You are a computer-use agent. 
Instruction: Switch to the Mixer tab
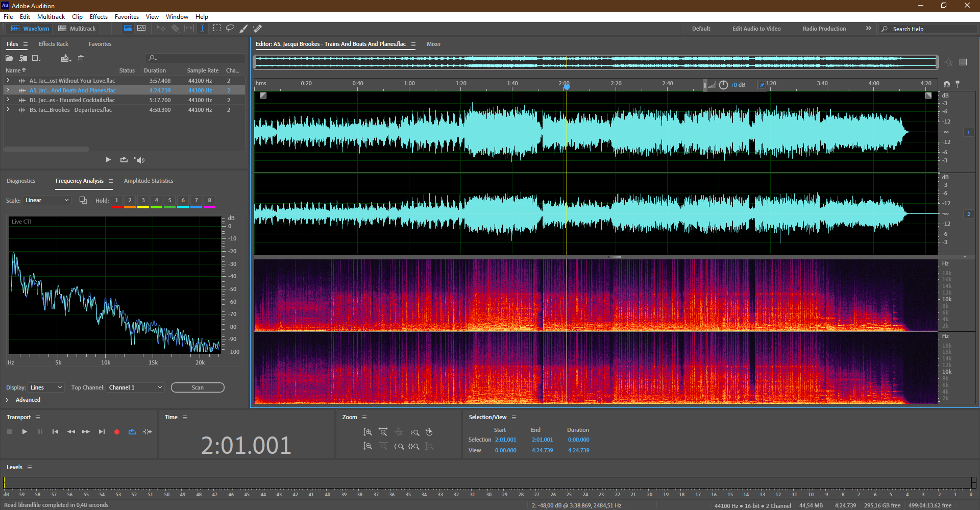(x=434, y=44)
